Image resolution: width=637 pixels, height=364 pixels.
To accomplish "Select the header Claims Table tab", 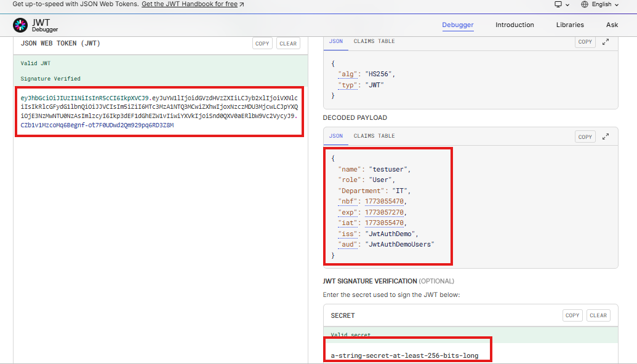I will (x=374, y=41).
